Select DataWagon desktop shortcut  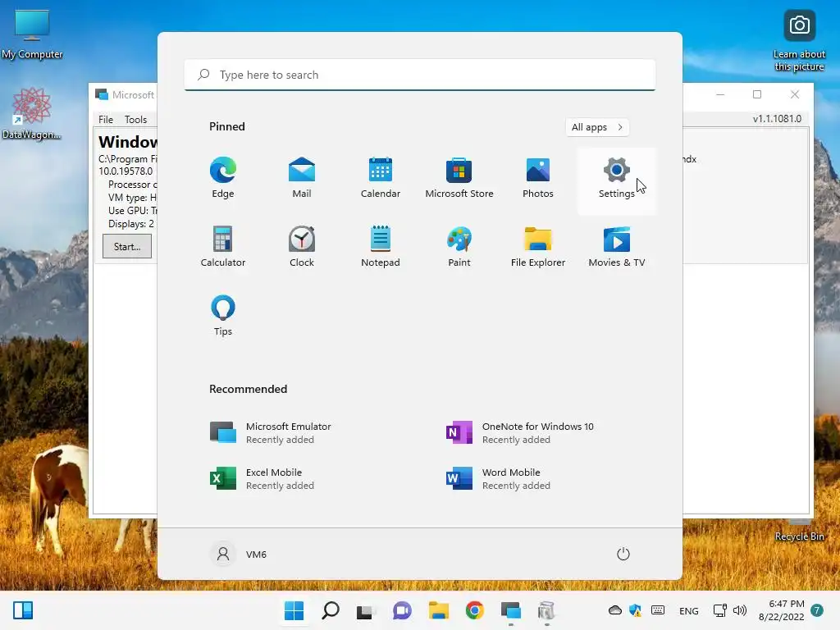point(32,114)
